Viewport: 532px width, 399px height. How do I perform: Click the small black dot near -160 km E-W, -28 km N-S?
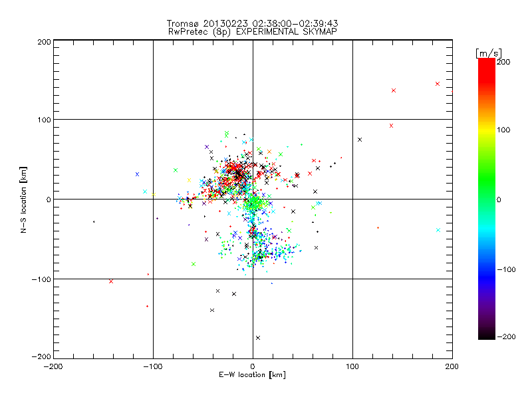pos(94,221)
